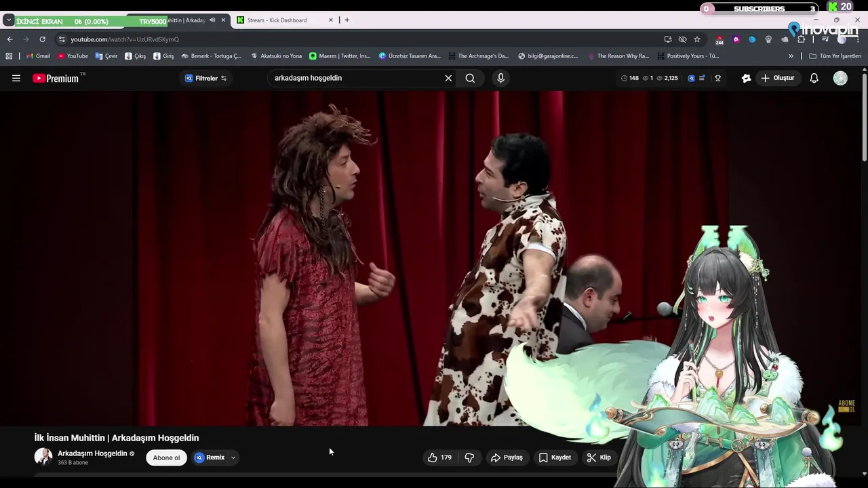Click the Oluştur create button

(777, 78)
